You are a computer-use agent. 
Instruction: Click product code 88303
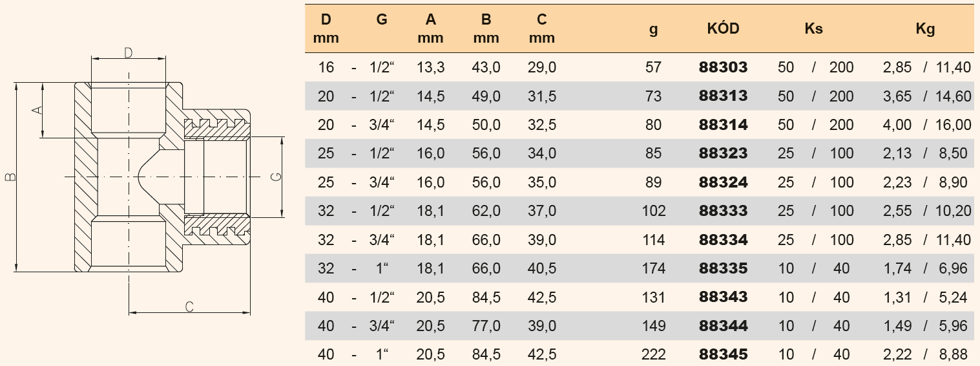(x=723, y=67)
